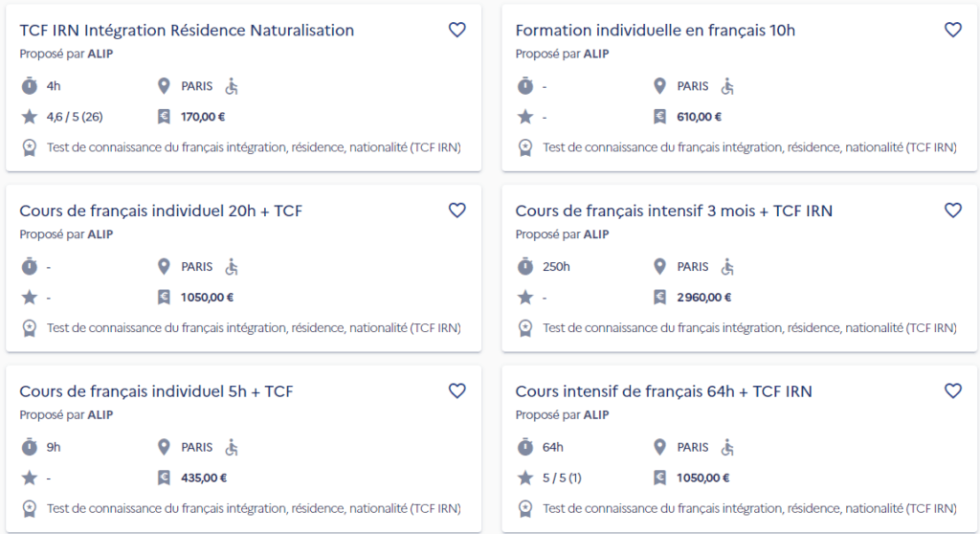The height and width of the screenshot is (534, 980).
Task: Click the price icon next to 2 960,00 €
Action: (659, 297)
